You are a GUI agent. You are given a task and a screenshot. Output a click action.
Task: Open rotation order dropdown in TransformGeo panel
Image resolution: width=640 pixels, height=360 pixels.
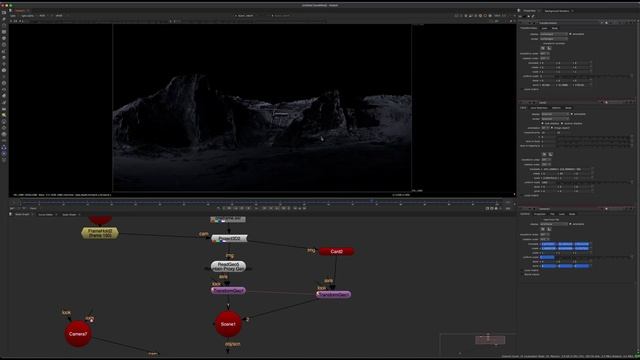(x=545, y=58)
